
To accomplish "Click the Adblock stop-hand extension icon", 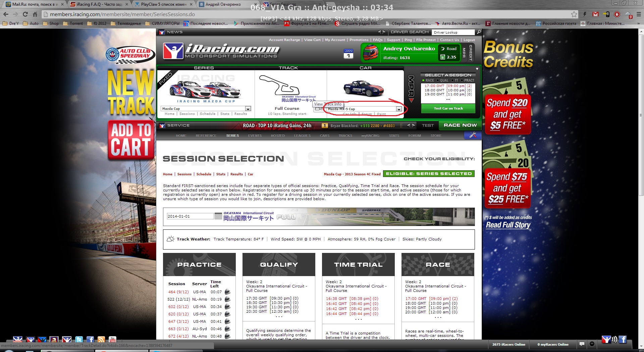I will pos(617,14).
